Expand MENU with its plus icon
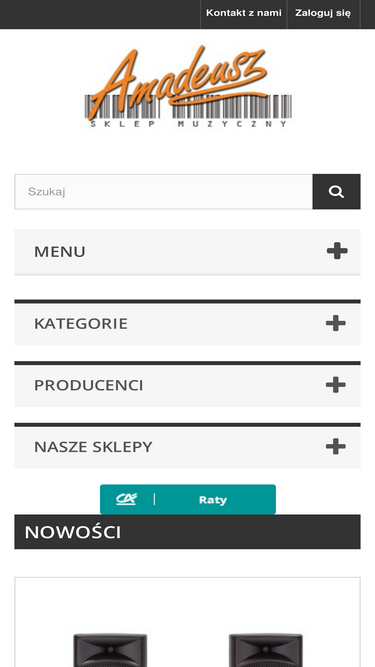The image size is (375, 667). pyautogui.click(x=337, y=251)
